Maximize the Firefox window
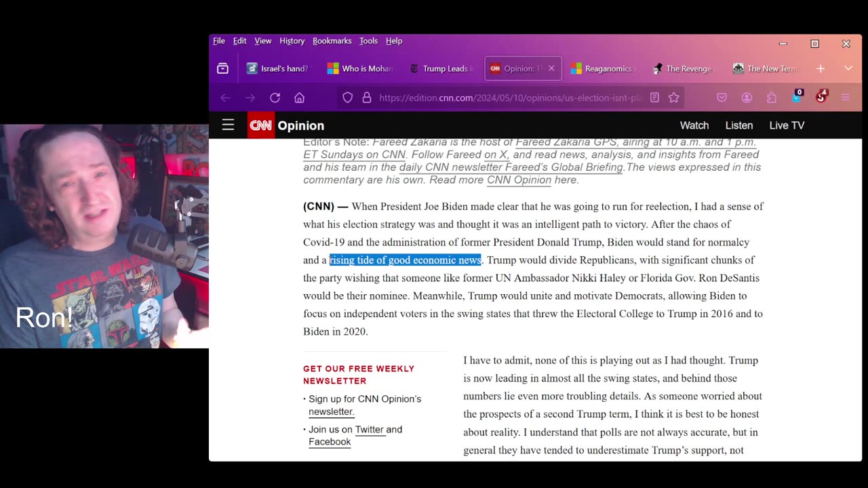This screenshot has width=868, height=488. click(814, 43)
